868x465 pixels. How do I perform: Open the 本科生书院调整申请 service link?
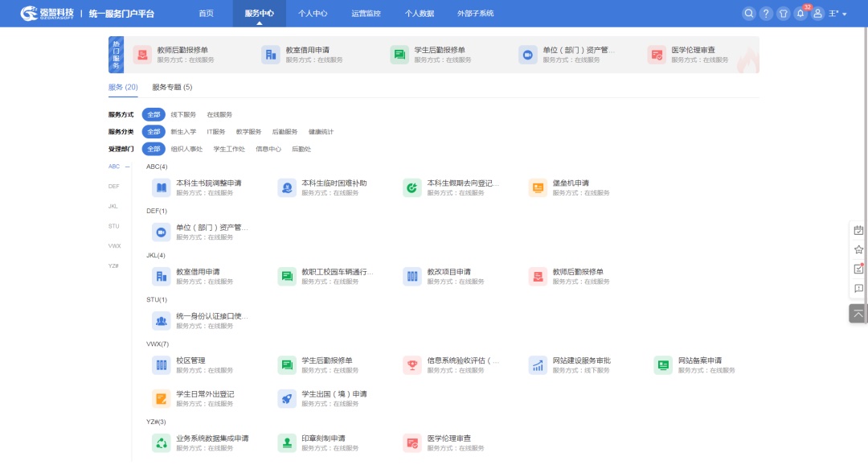[x=208, y=183]
